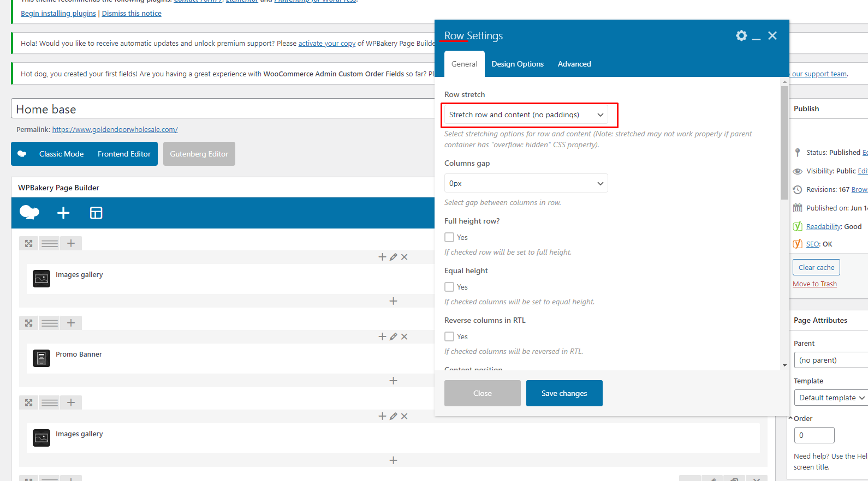Click activate your copy link
Viewport: 868px width, 481px height.
click(x=327, y=43)
